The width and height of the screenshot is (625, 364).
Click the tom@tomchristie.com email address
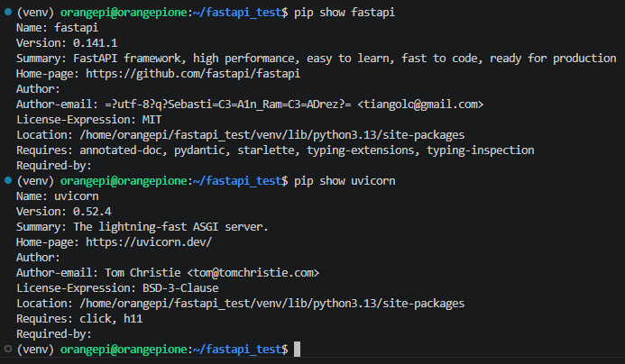pyautogui.click(x=253, y=273)
